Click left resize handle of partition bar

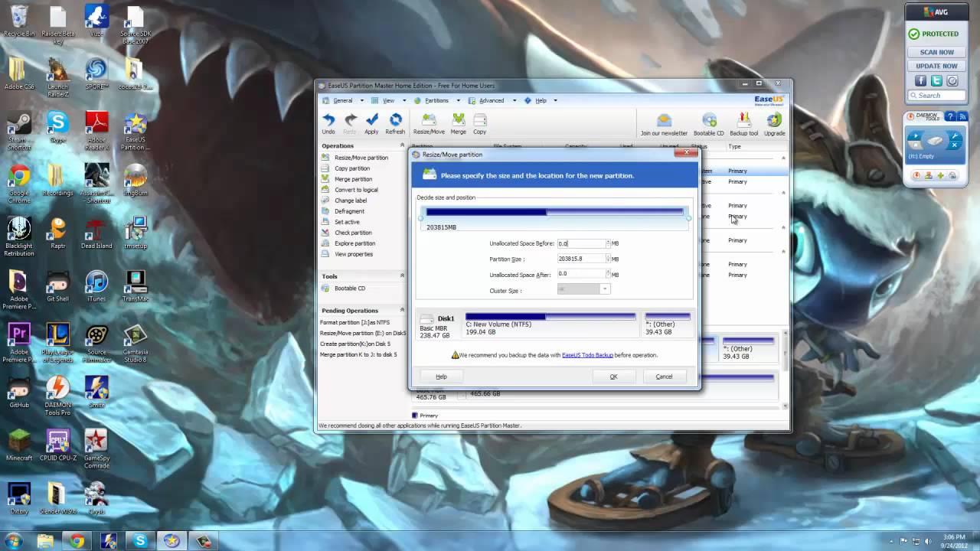coord(421,219)
